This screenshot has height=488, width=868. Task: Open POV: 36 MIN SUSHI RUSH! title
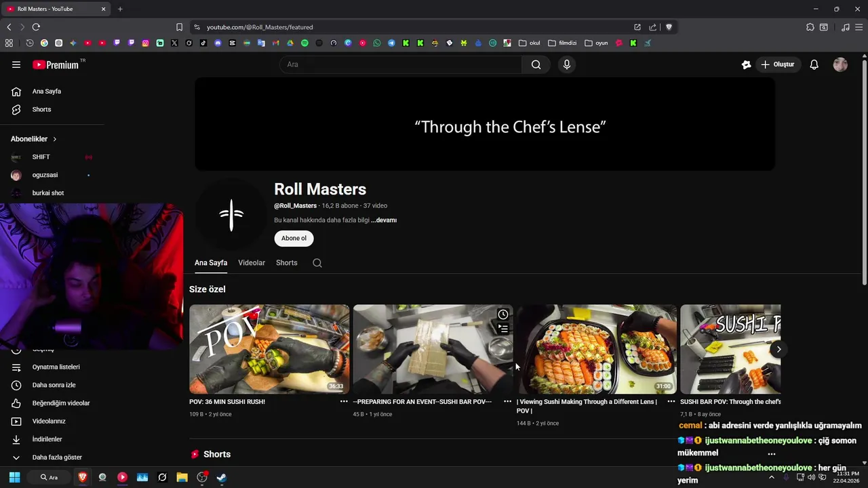tap(227, 402)
